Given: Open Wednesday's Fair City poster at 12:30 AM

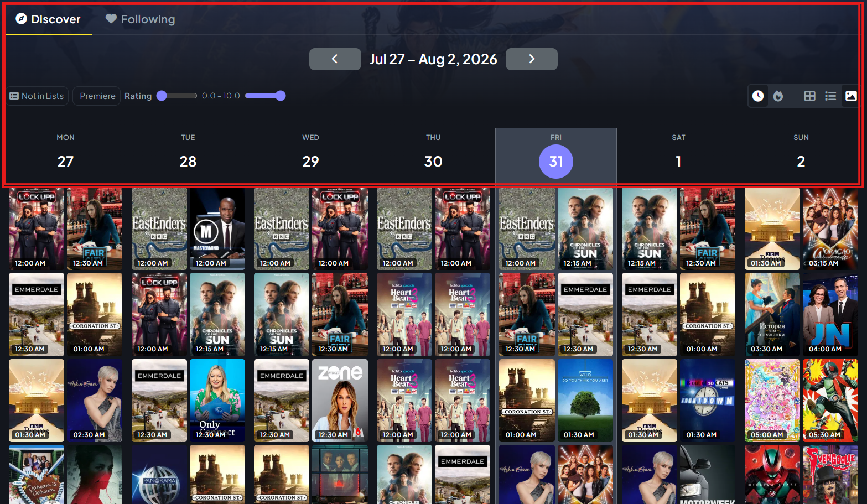Looking at the screenshot, I should [340, 314].
